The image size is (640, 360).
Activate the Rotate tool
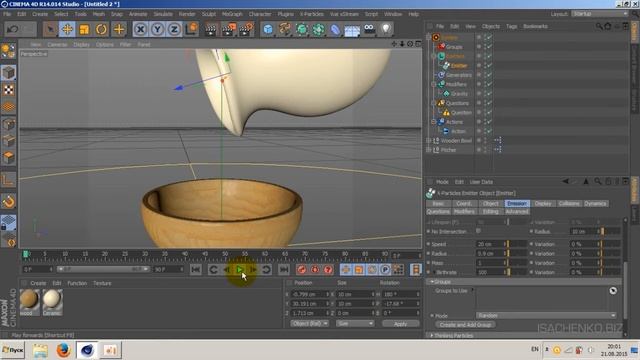point(101,29)
